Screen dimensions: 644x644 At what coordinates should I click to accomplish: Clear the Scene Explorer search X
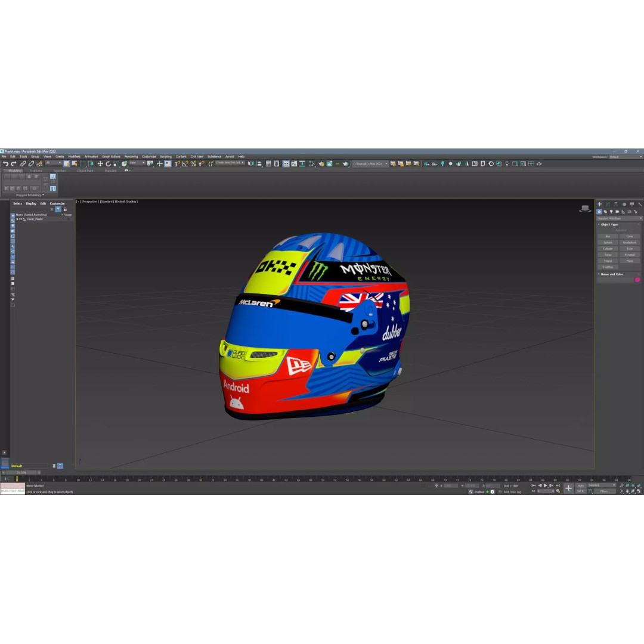[x=52, y=209]
